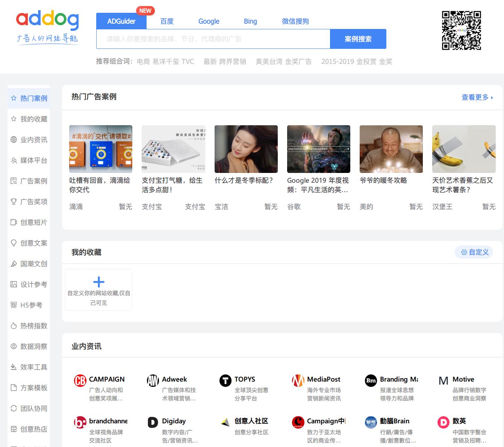Go to 创意短片 in the sidebar
Image resolution: width=504 pixels, height=447 pixels.
click(x=29, y=223)
